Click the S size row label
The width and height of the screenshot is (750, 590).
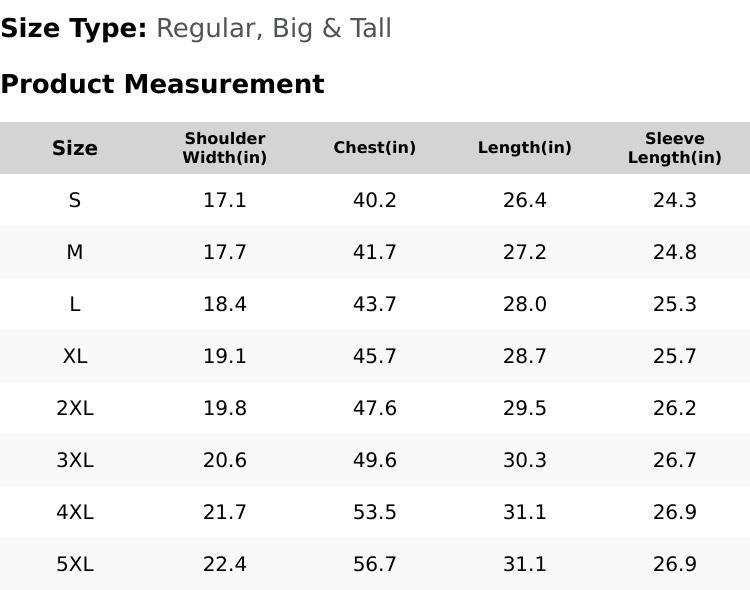(x=75, y=200)
